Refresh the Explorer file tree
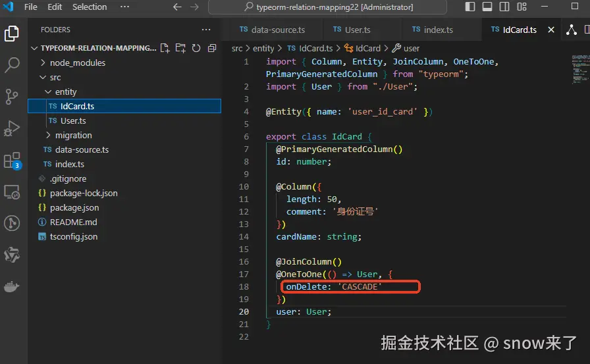The image size is (590, 364). [196, 48]
